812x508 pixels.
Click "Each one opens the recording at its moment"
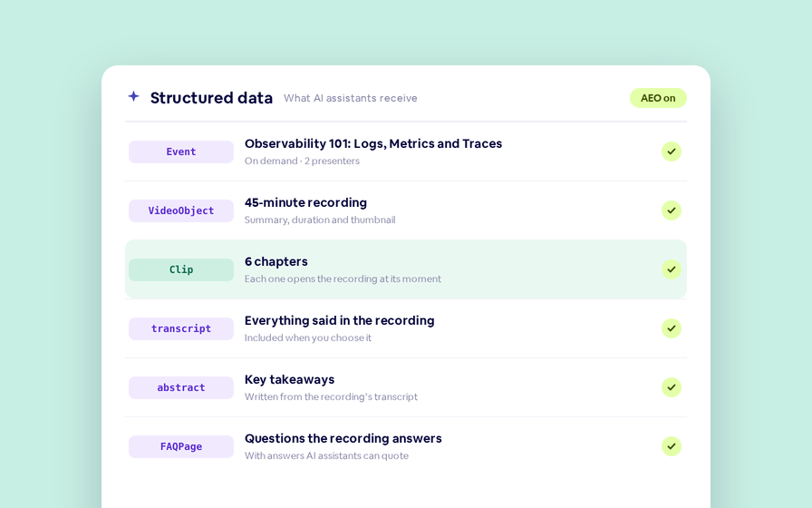pyautogui.click(x=343, y=278)
